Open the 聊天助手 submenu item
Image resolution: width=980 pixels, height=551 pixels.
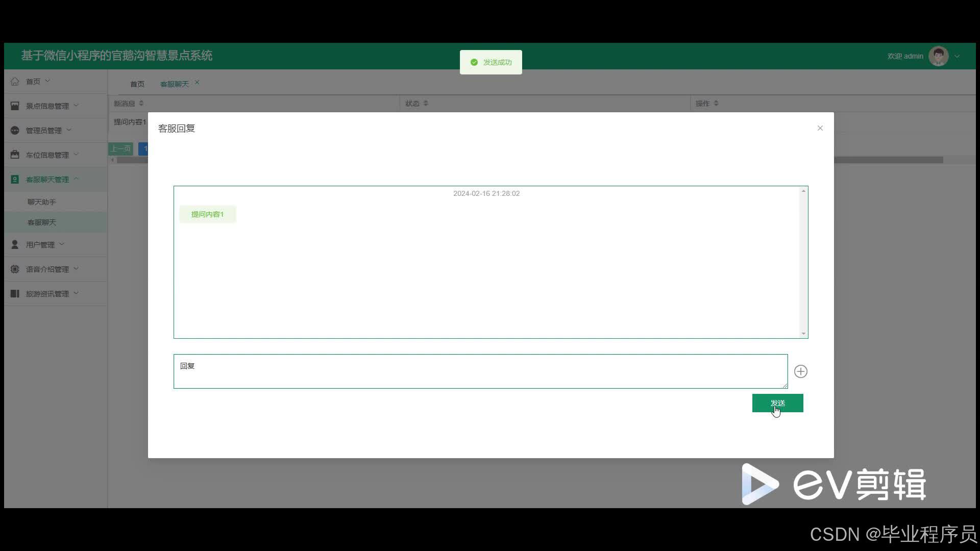42,202
